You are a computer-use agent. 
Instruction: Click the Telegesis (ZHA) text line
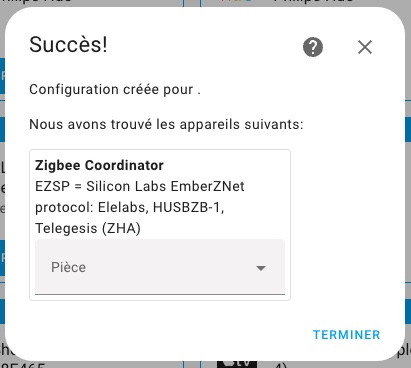[x=88, y=229]
